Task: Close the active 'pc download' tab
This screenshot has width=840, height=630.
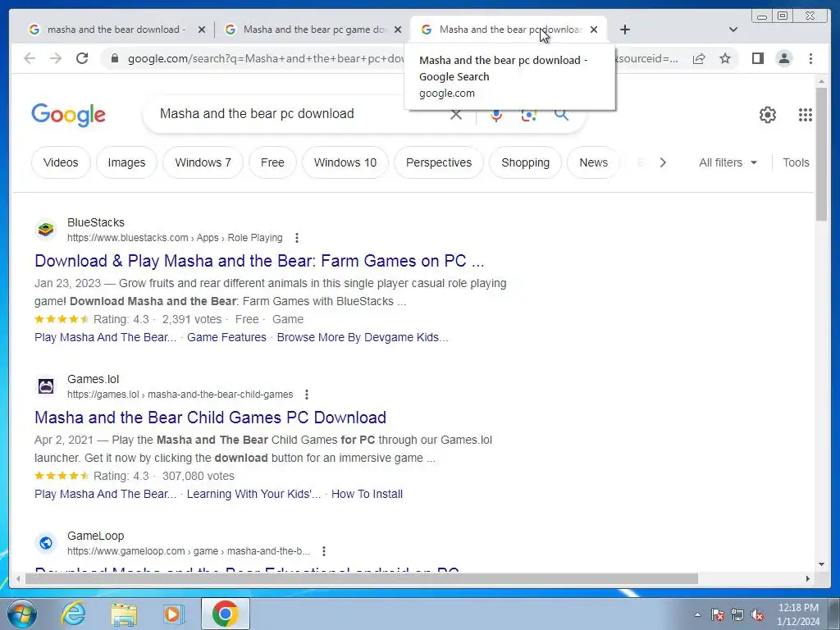Action: [594, 30]
